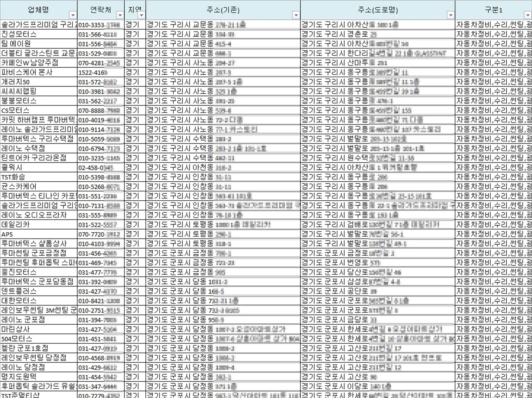This screenshot has height=398, width=532.
Task: Click the 루마버텍스 샬롬상사 cell
Action: click(x=39, y=244)
